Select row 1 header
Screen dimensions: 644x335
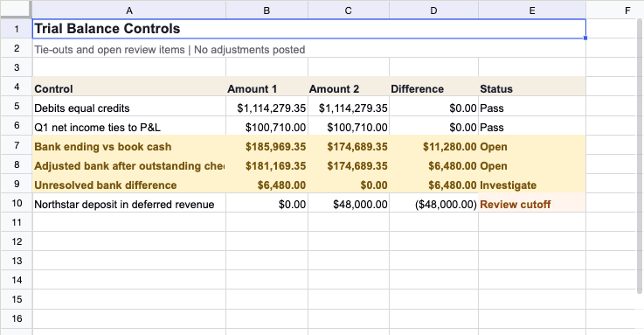click(x=17, y=29)
